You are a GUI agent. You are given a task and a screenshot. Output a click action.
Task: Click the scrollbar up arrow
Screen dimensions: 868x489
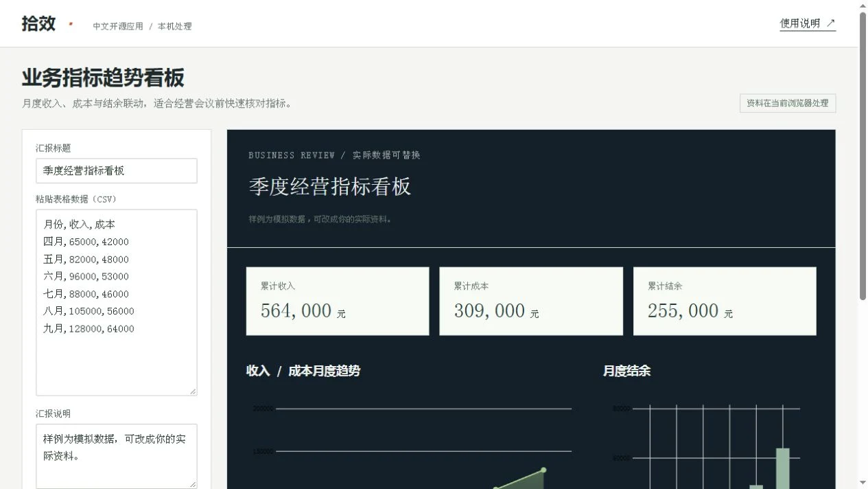tap(863, 5)
